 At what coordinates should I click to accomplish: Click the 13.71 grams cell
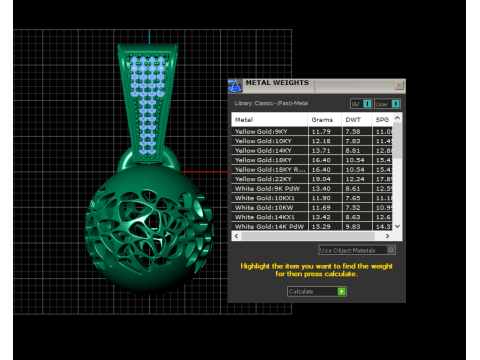pyautogui.click(x=325, y=150)
